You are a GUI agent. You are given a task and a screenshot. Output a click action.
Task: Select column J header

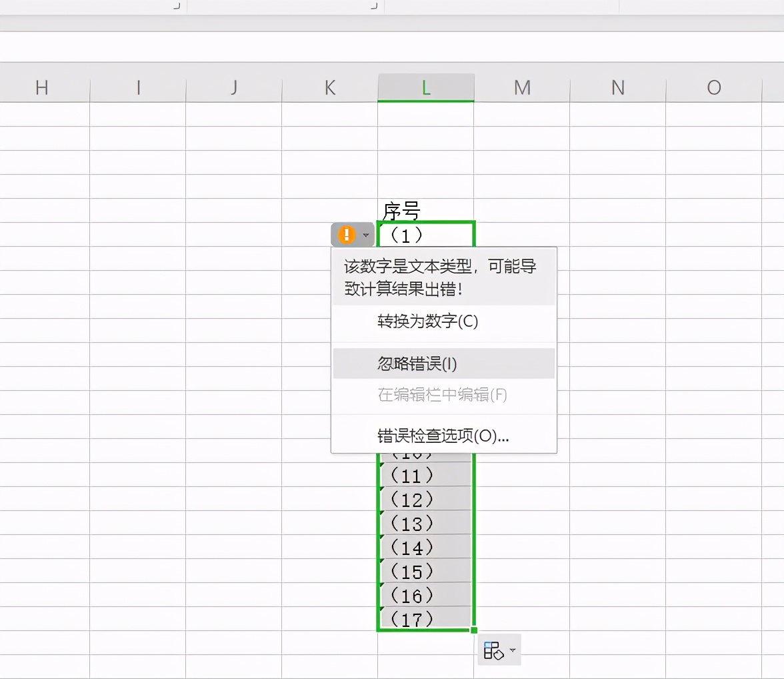(234, 87)
